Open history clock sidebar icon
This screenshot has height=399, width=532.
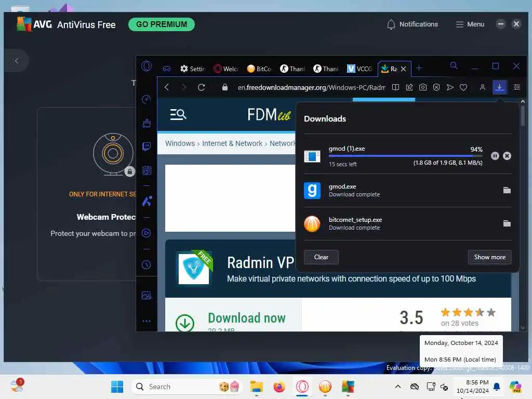[x=146, y=264]
